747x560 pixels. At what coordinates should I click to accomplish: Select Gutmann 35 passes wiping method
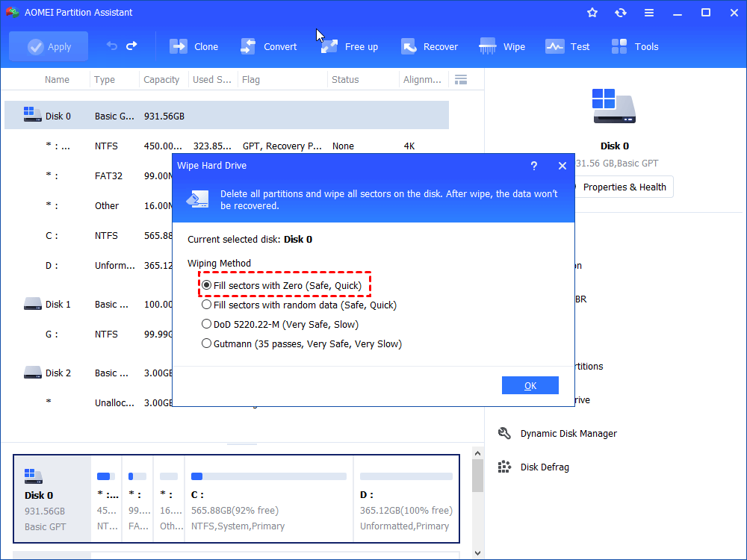(302, 343)
